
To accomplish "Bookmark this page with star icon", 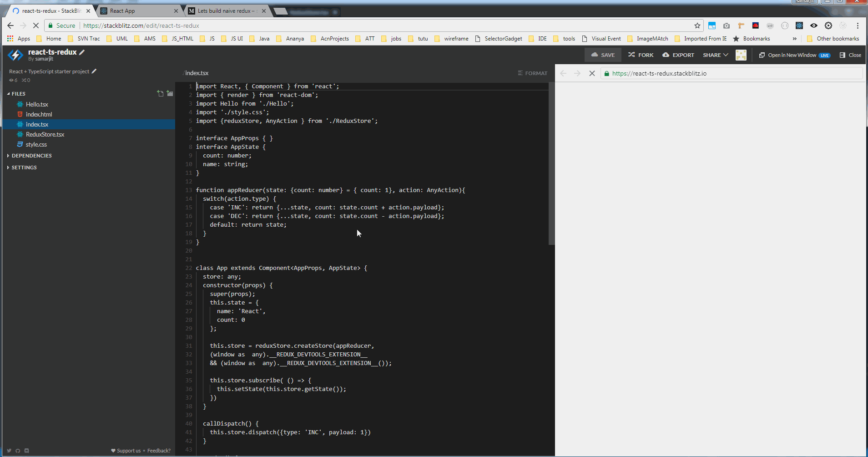I will coord(697,25).
